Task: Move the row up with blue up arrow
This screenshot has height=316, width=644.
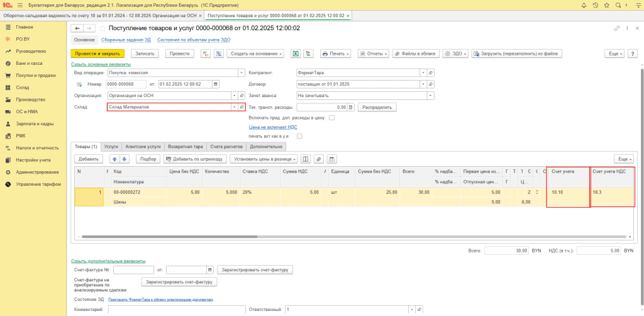Action: (x=114, y=159)
